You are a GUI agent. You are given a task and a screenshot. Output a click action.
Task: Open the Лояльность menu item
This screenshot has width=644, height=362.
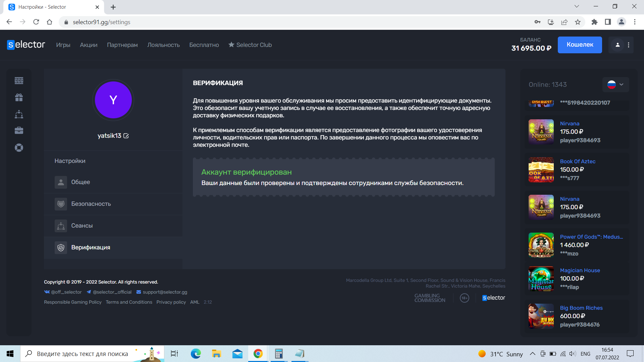(x=163, y=45)
